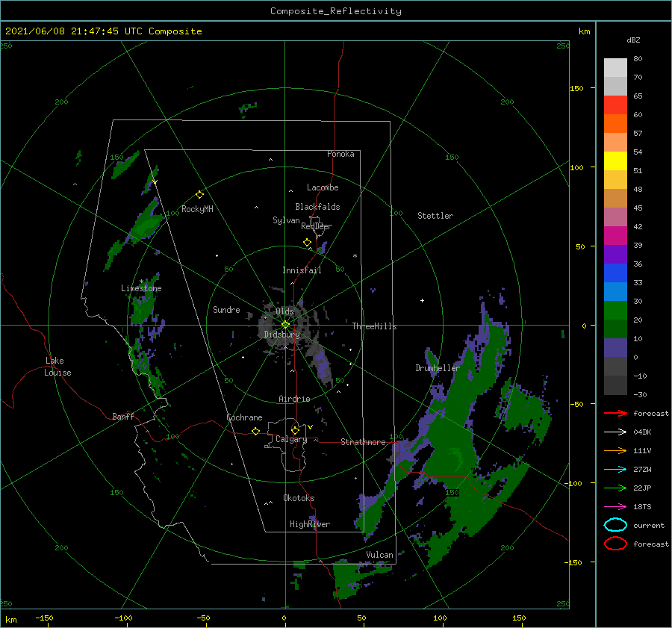Click the RedDeer city label
This screenshot has width=672, height=628.
(317, 226)
